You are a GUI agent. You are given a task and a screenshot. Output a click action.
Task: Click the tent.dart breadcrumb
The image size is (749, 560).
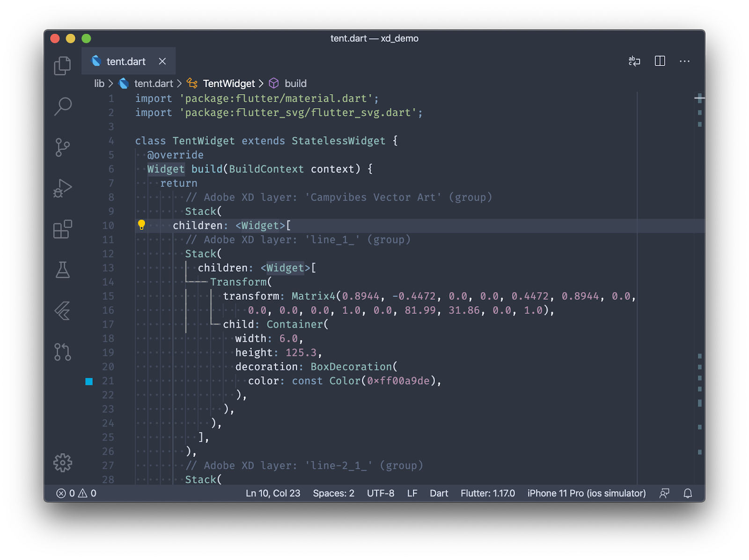154,83
